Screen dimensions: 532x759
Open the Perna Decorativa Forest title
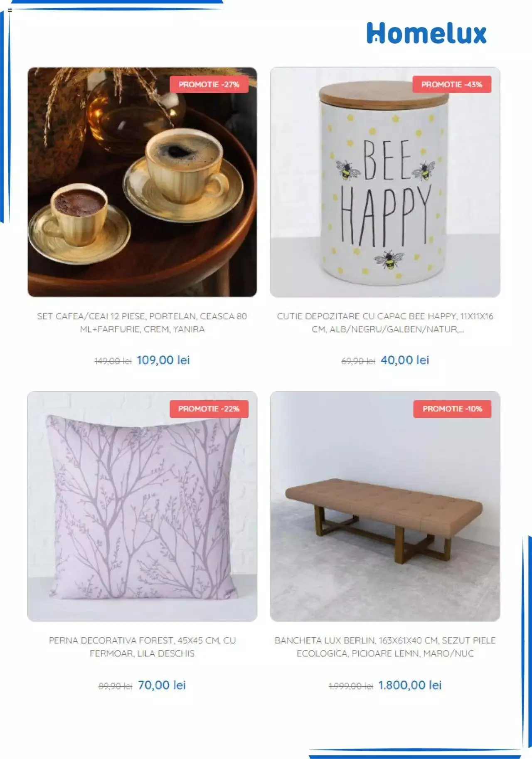(142, 647)
